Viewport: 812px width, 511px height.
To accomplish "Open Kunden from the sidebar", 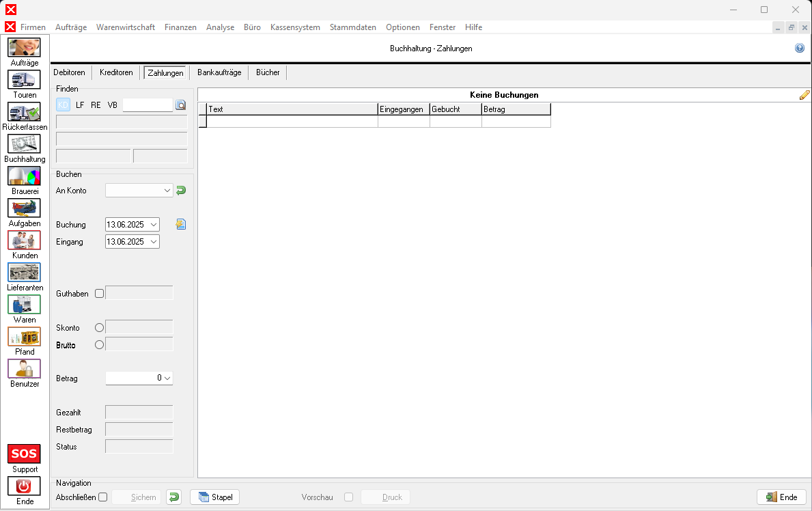I will pos(24,240).
